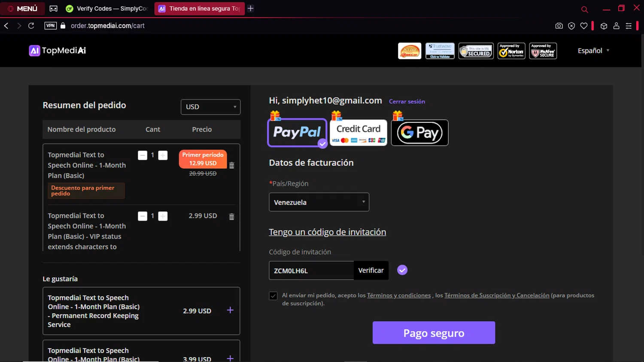
Task: Click the AccessSec security badge
Action: coord(410,51)
